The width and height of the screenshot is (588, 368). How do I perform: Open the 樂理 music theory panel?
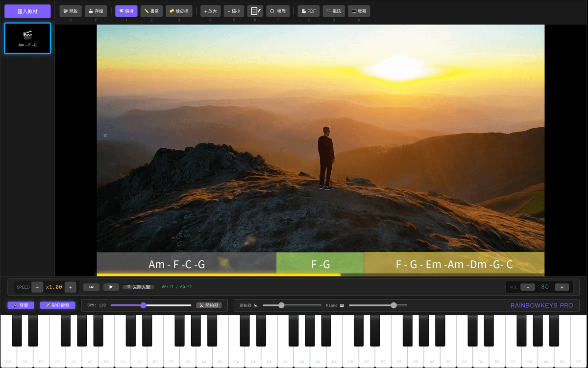coord(277,10)
